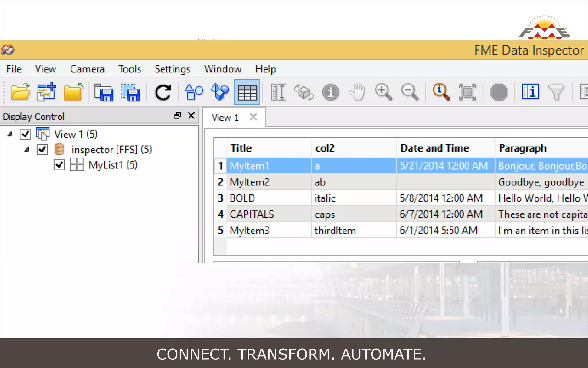Sort by Date and Time column header

[x=446, y=148]
